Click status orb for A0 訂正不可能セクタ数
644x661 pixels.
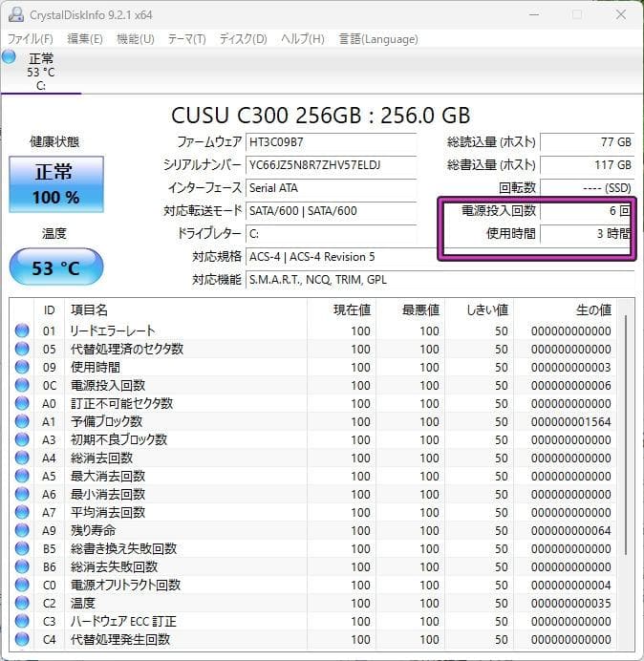point(22,403)
